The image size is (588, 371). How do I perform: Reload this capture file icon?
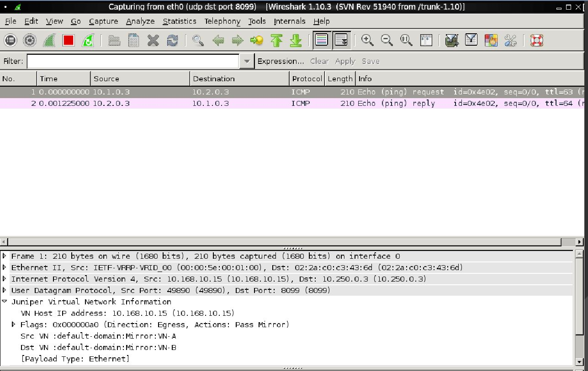point(172,41)
